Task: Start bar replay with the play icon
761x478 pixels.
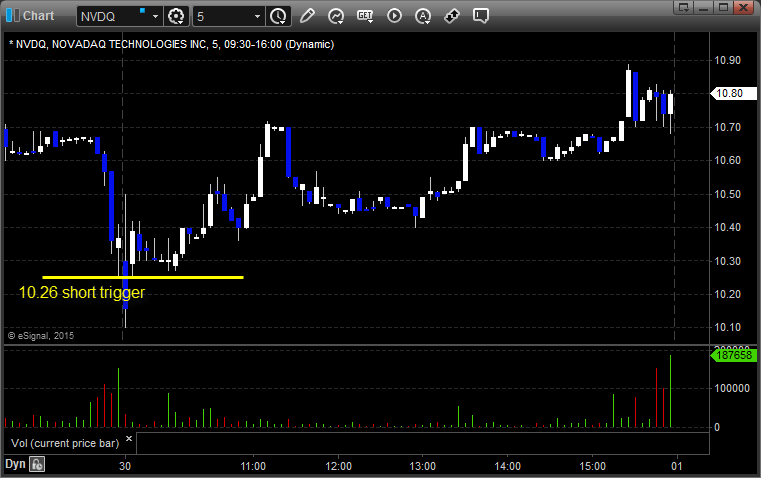Action: [394, 16]
